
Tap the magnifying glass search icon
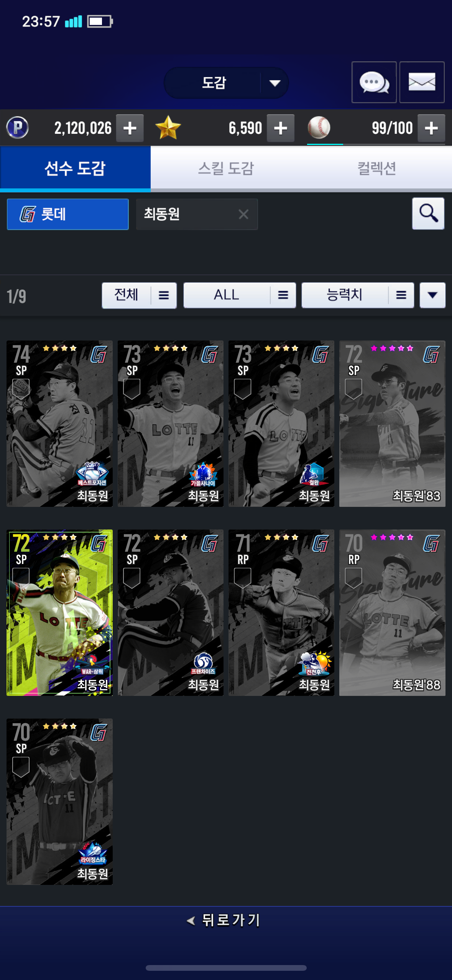tap(428, 214)
